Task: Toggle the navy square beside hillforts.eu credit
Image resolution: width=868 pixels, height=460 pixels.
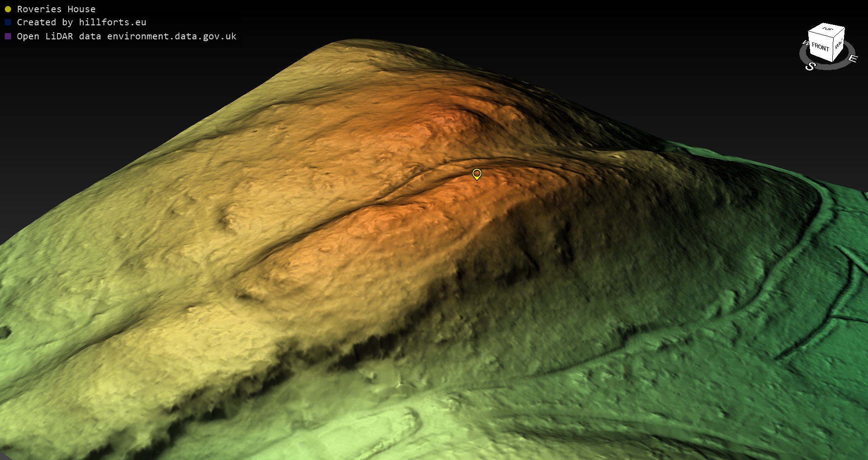Action: point(8,22)
